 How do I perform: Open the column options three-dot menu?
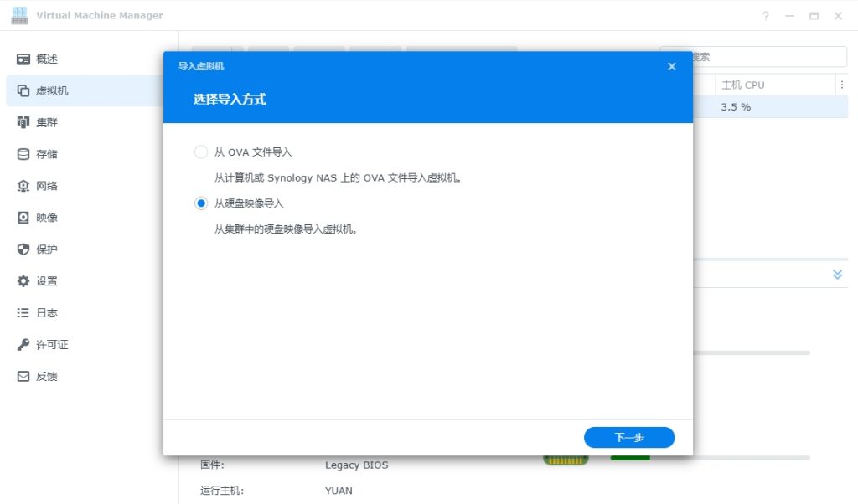pos(841,85)
